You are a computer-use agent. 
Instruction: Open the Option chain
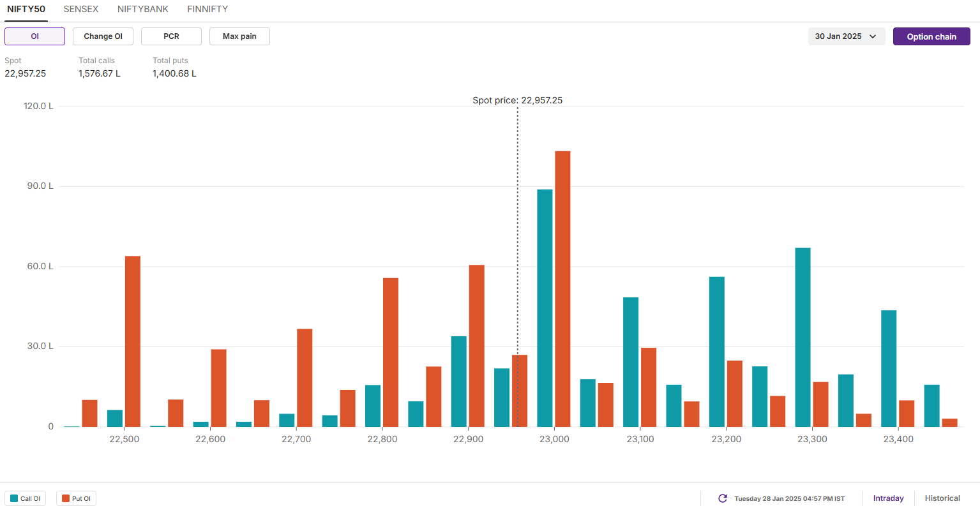[x=931, y=36]
